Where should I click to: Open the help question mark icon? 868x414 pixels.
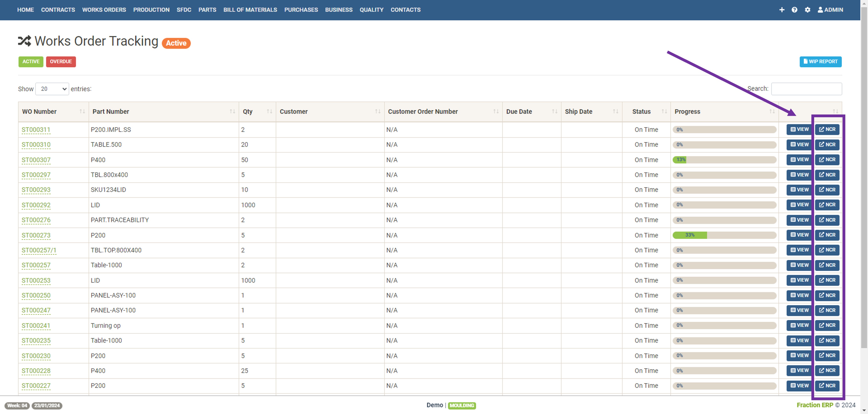tap(795, 10)
